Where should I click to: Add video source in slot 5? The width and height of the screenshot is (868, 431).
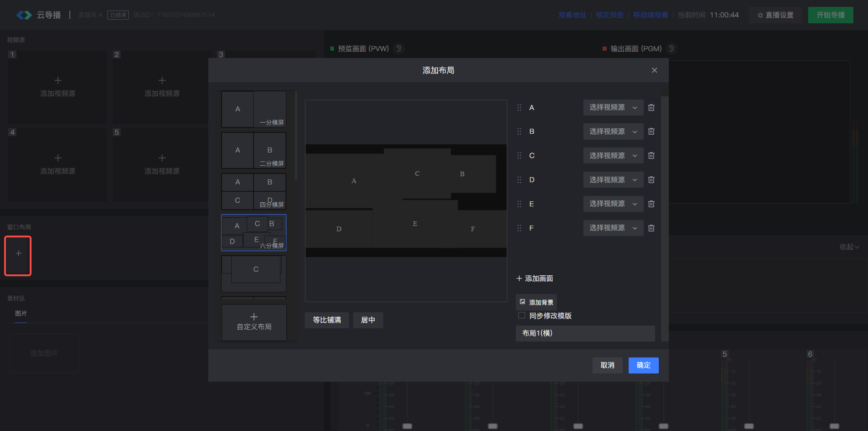(162, 165)
